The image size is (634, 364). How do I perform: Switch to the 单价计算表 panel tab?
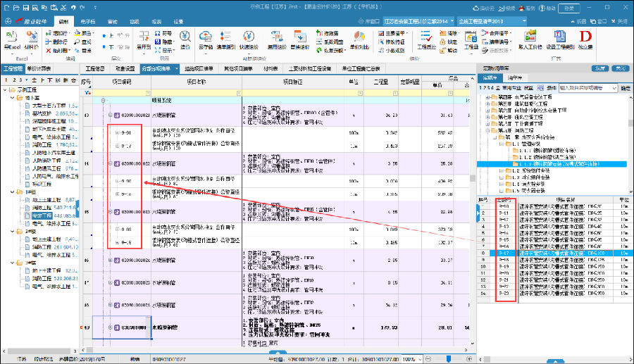click(x=39, y=69)
